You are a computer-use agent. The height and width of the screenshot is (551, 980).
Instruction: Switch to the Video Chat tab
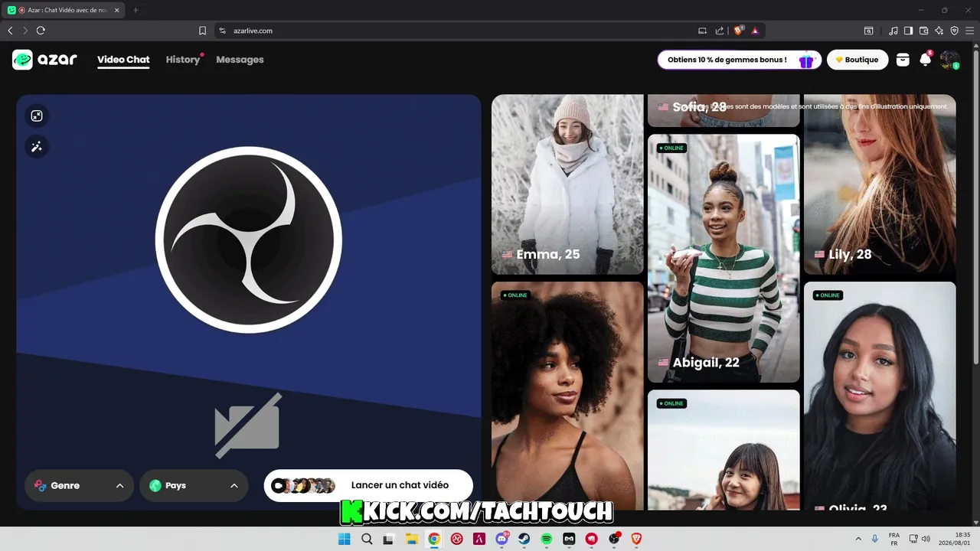pyautogui.click(x=123, y=60)
